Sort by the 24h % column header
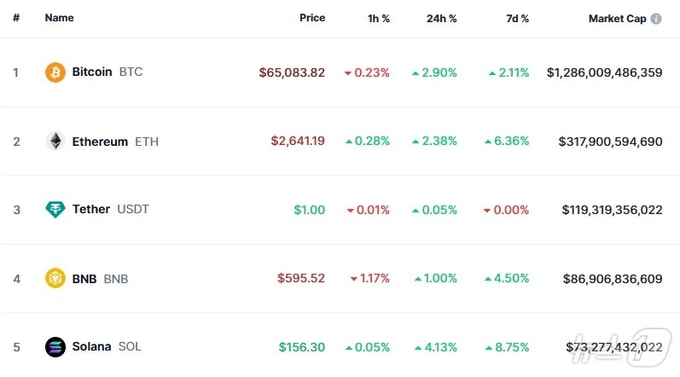Screen dimensions: 680x377 pos(441,18)
